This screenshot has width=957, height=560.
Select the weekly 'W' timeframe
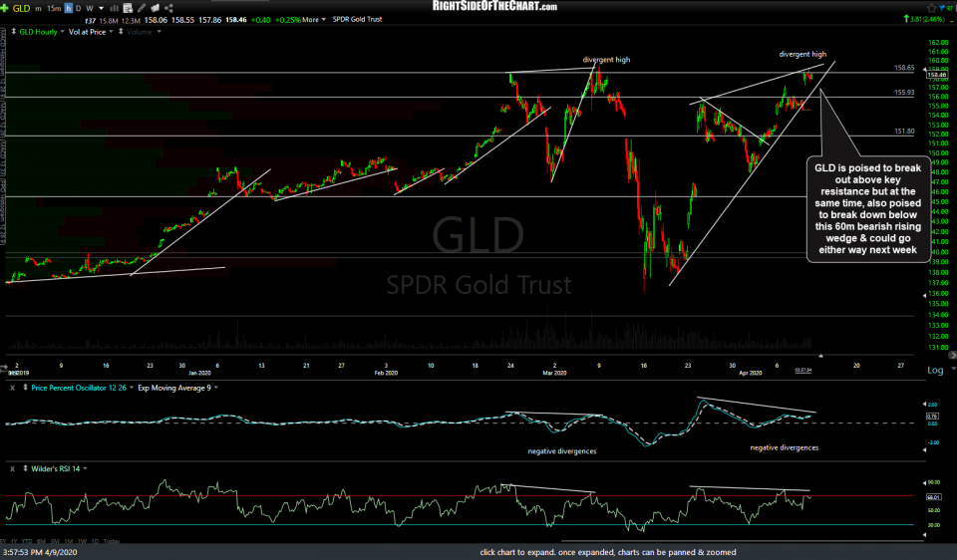[90, 9]
